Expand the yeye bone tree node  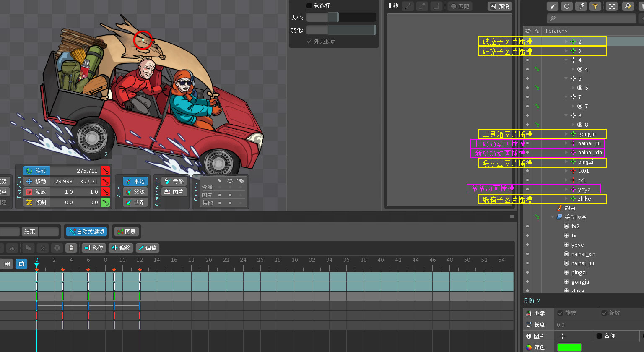coord(566,190)
